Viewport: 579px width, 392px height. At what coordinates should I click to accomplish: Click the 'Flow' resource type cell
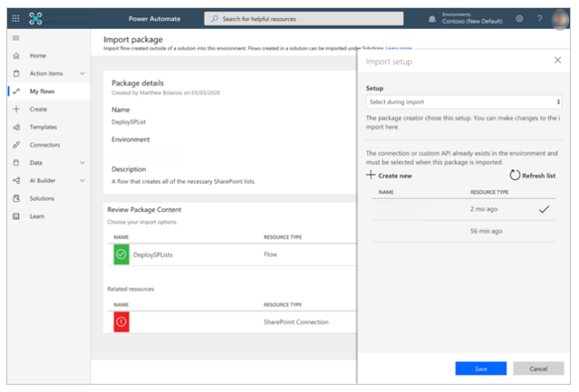click(270, 254)
